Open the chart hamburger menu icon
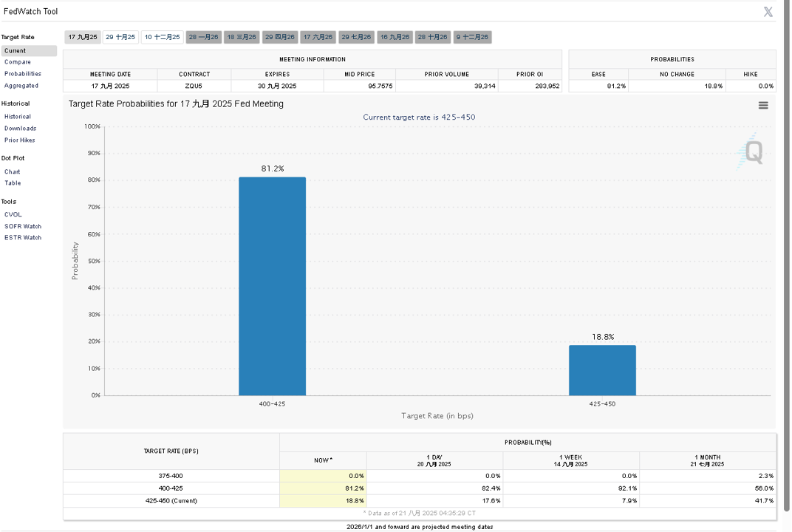 (763, 105)
